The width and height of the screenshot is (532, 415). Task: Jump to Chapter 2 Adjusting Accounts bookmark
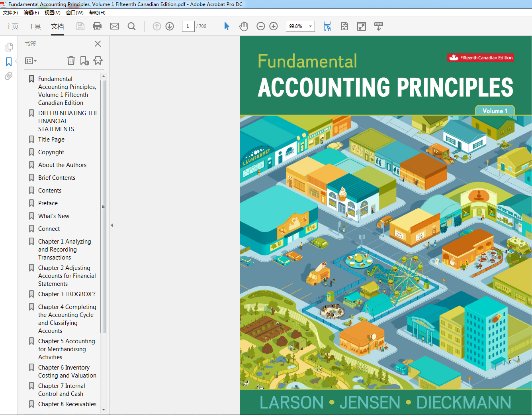pyautogui.click(x=67, y=276)
